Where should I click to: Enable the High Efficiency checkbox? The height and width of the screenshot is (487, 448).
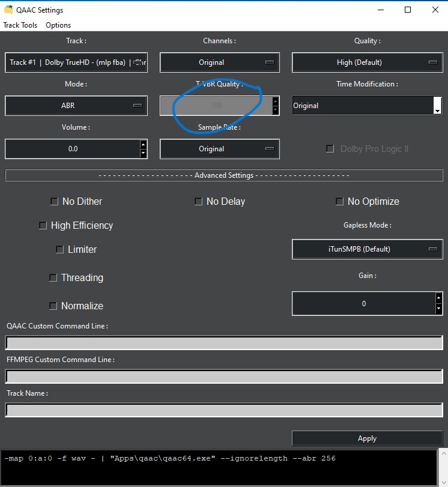[x=43, y=226]
